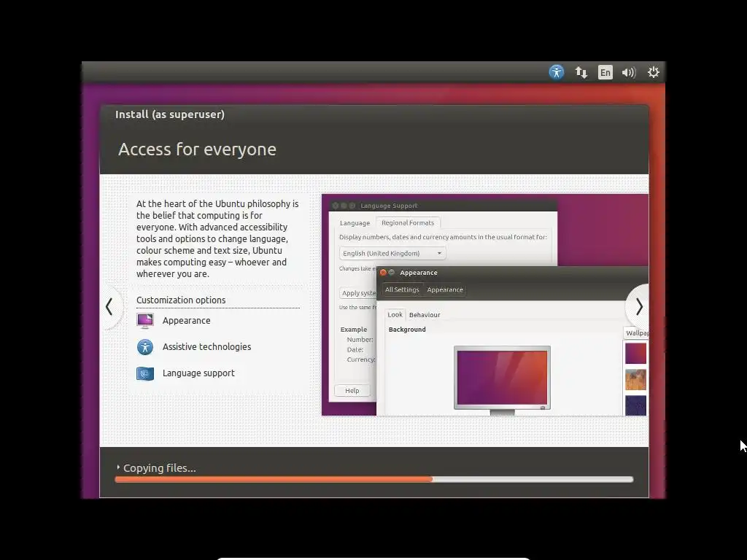Open the English (United Kingdom) dropdown
Viewport: 747px width, 560px height.
[392, 253]
